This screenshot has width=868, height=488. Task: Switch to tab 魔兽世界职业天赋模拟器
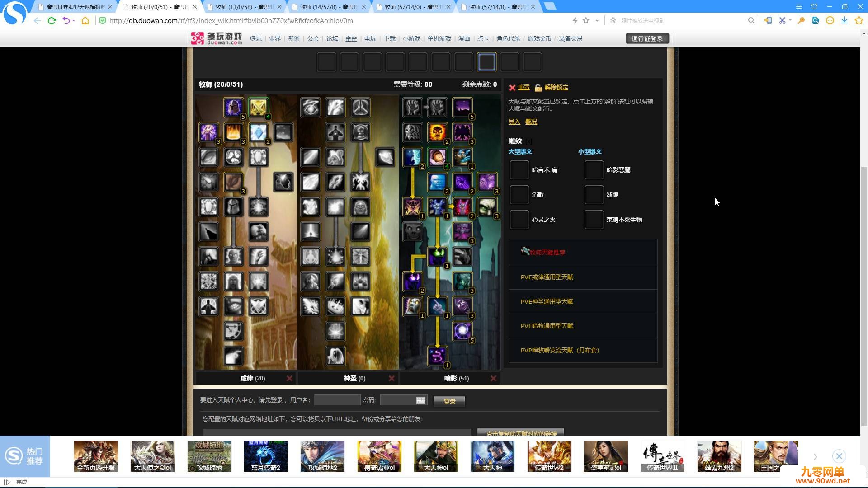75,7
